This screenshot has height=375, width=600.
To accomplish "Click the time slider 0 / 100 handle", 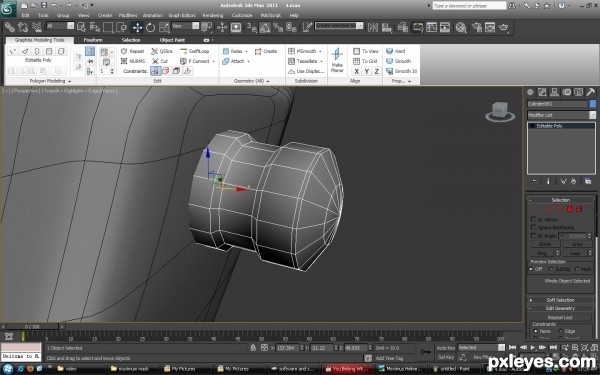I will click(x=32, y=326).
